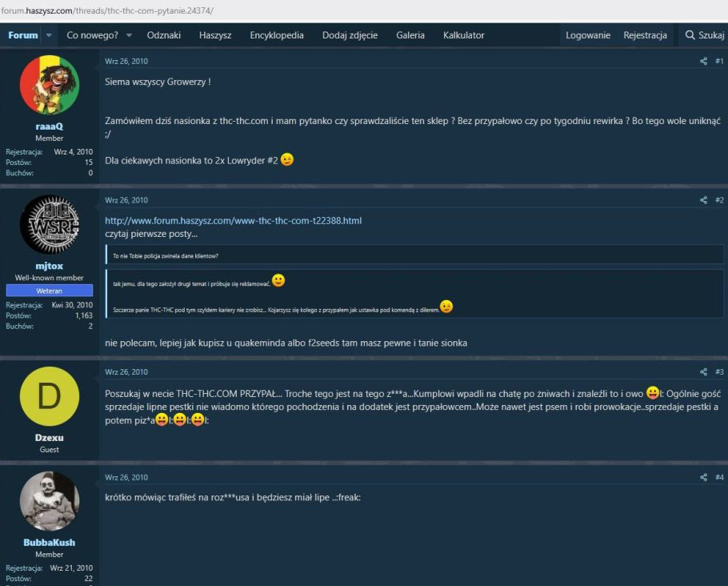Click the Wrz 26, 2010 date on post #1
Viewport: 728px width, 586px height.
coord(126,61)
